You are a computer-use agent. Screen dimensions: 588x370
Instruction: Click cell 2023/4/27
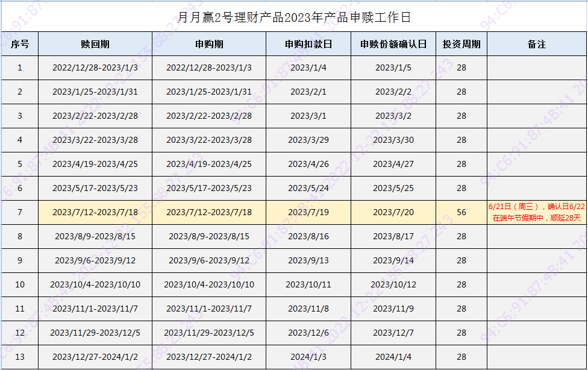(393, 164)
